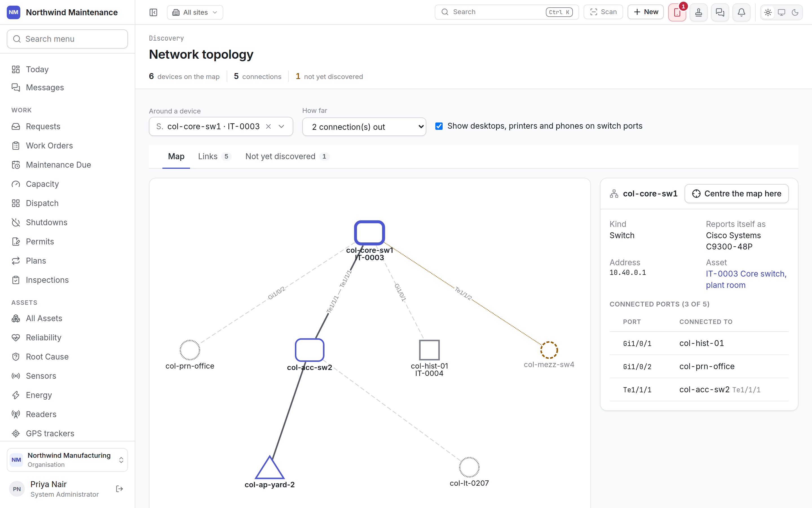This screenshot has width=812, height=508.
Task: Go to Shutdowns in sidebar
Action: click(67, 222)
